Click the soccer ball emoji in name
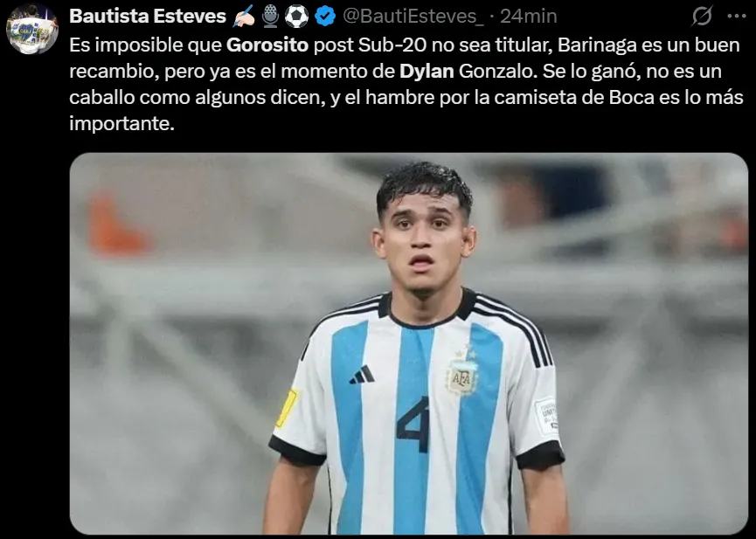This screenshot has width=756, height=539. coord(296,17)
